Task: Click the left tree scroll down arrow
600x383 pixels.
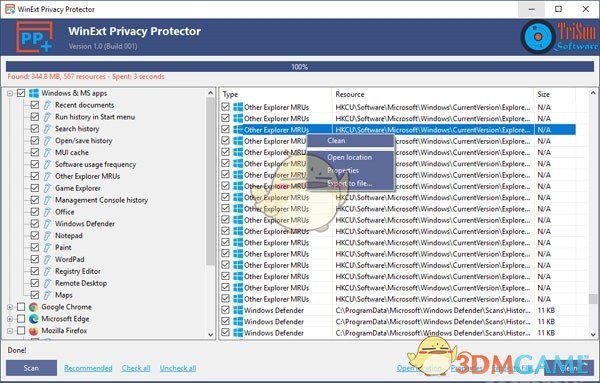Action: pyautogui.click(x=210, y=334)
